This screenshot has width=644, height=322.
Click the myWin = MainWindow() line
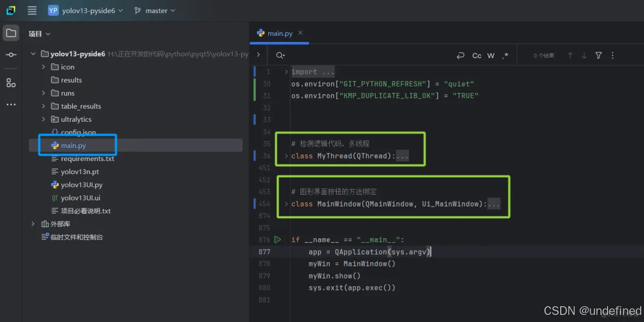(352, 264)
